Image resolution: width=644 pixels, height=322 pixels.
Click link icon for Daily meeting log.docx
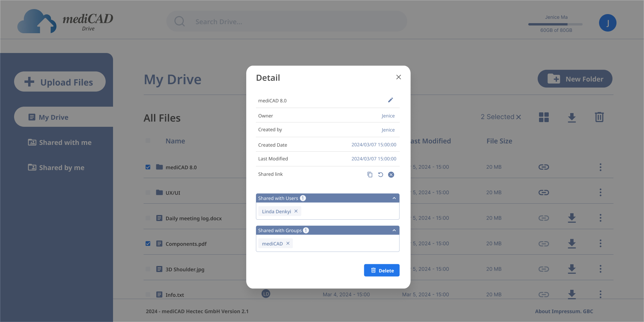point(544,218)
